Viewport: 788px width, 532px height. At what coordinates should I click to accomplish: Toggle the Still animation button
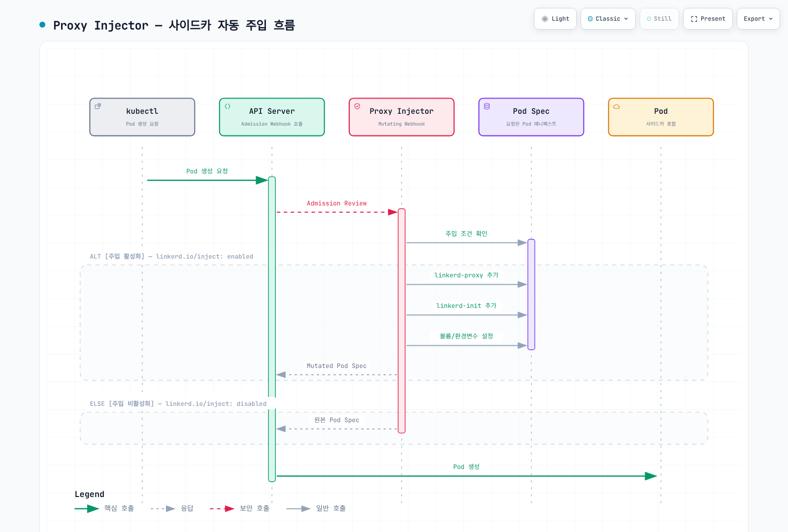(659, 19)
